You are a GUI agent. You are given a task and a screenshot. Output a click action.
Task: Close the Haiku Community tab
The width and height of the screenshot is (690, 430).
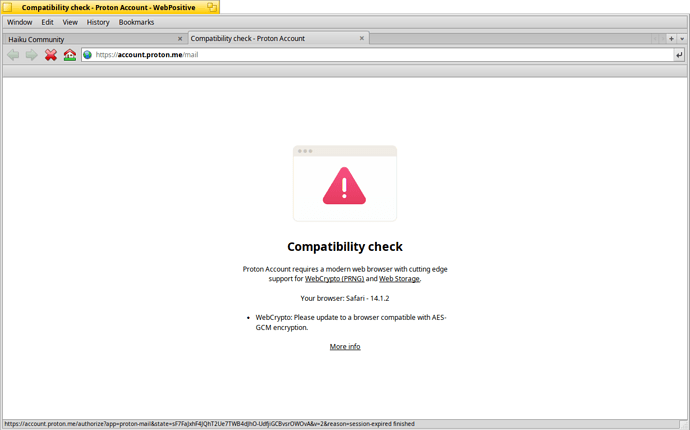180,39
